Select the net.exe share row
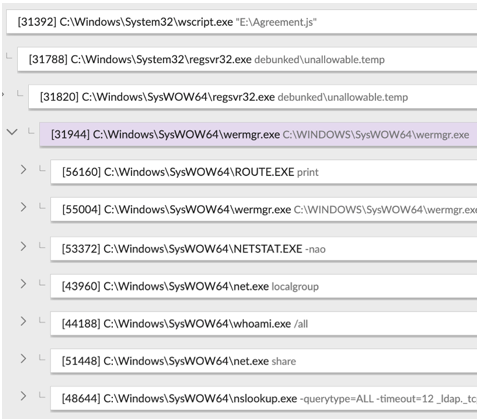 (264, 361)
